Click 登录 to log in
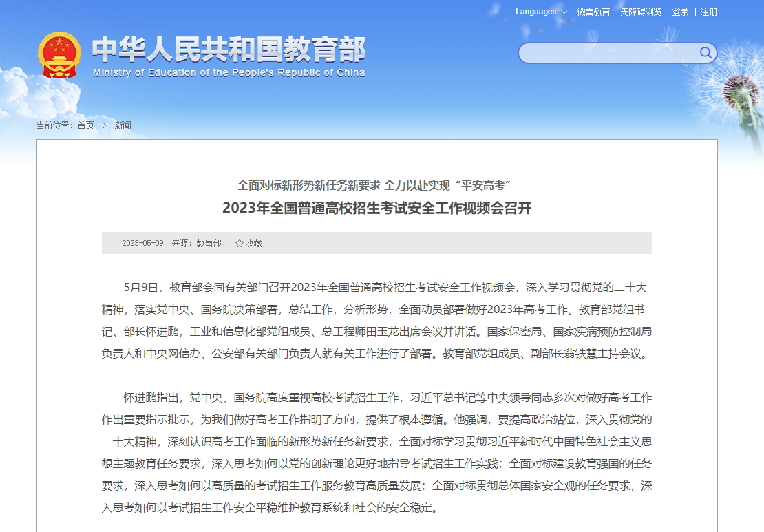The image size is (764, 532). point(680,12)
